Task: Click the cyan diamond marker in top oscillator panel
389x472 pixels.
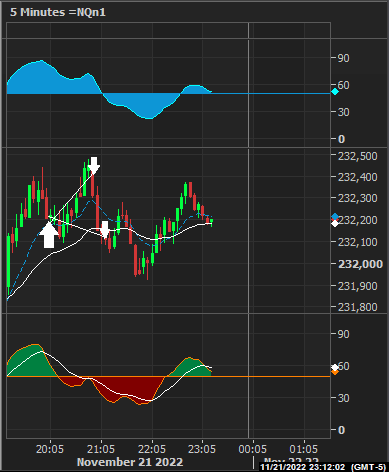Action: click(335, 91)
